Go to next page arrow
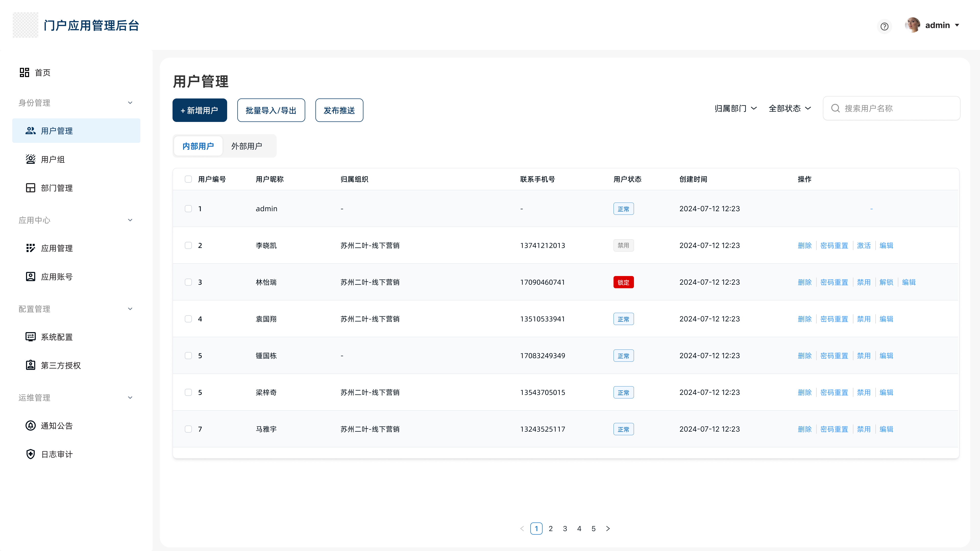 pyautogui.click(x=608, y=529)
